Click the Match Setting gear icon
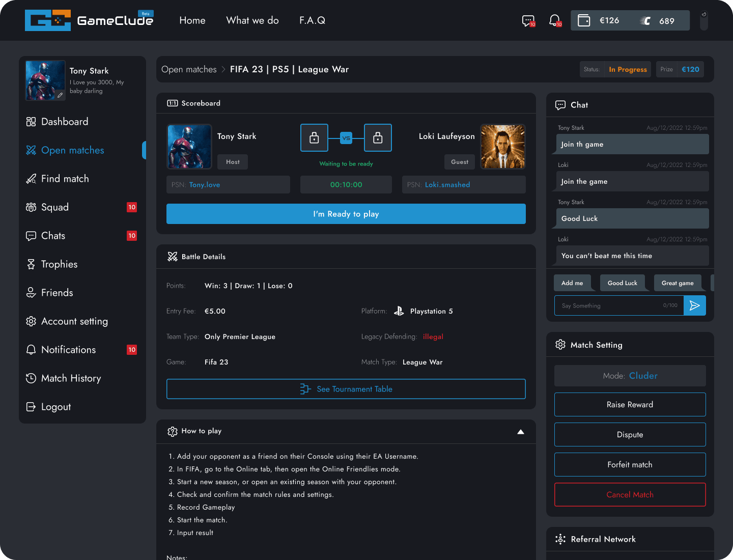Screen dimensions: 733x560 (x=560, y=345)
